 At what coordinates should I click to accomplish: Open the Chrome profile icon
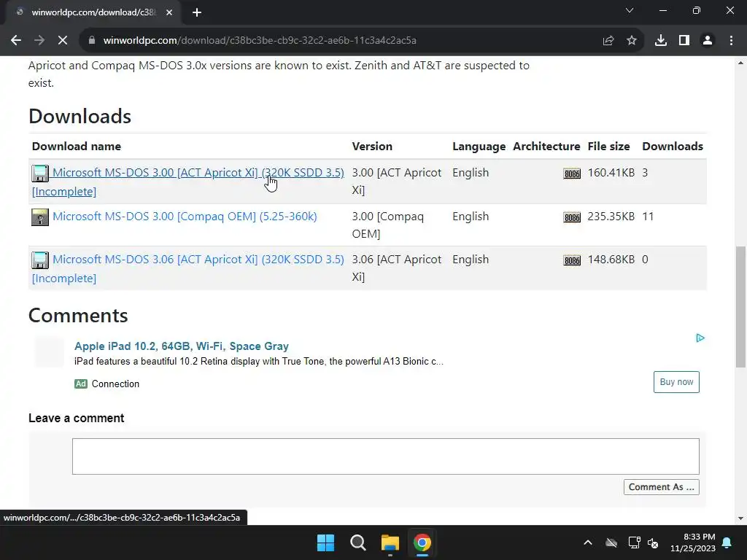[x=708, y=41]
